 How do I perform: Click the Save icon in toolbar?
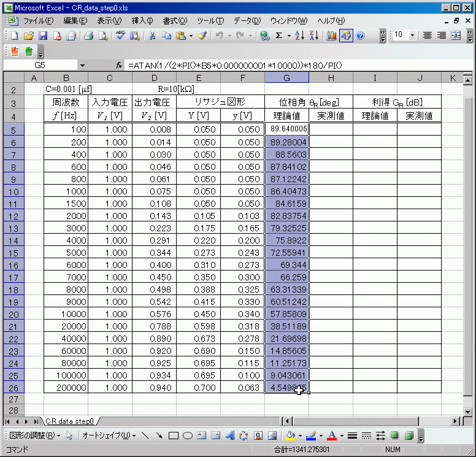click(43, 36)
